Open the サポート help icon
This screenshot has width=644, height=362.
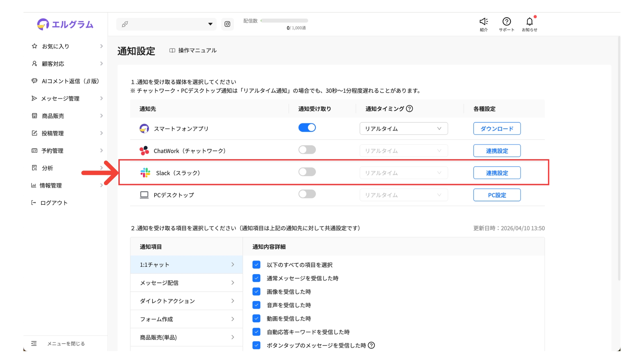click(x=506, y=21)
